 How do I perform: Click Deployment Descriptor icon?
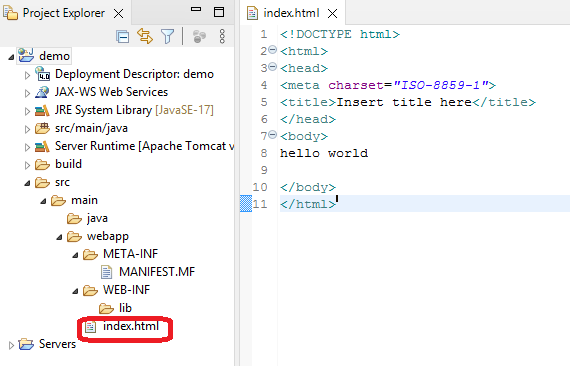coord(43,74)
